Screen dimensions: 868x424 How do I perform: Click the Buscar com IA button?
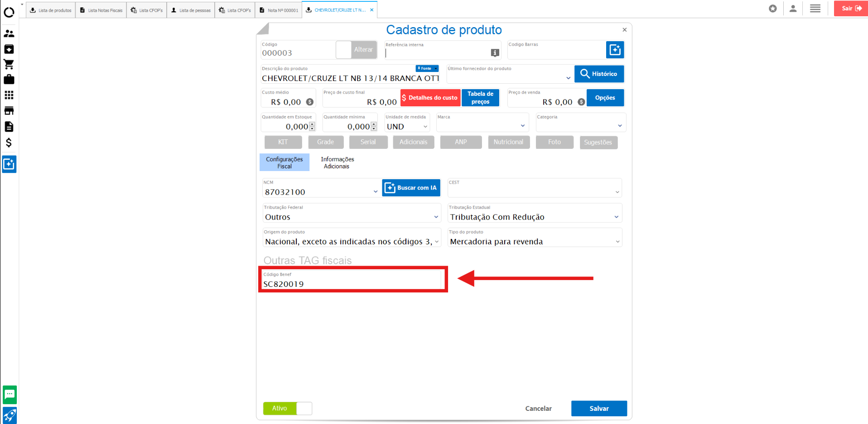411,188
